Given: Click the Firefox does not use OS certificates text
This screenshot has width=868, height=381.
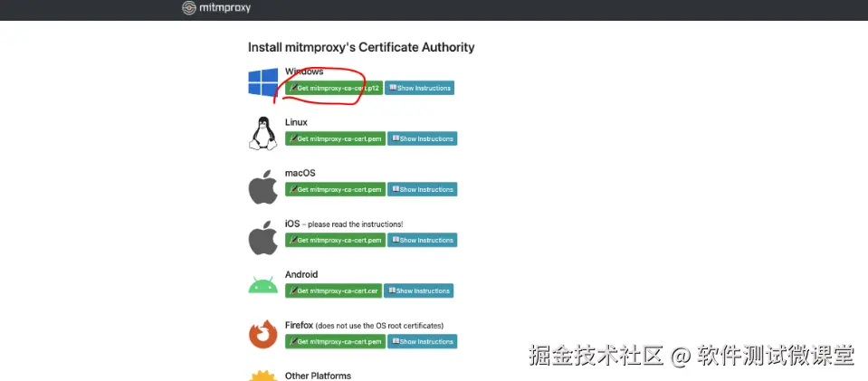Looking at the screenshot, I should (364, 326).
